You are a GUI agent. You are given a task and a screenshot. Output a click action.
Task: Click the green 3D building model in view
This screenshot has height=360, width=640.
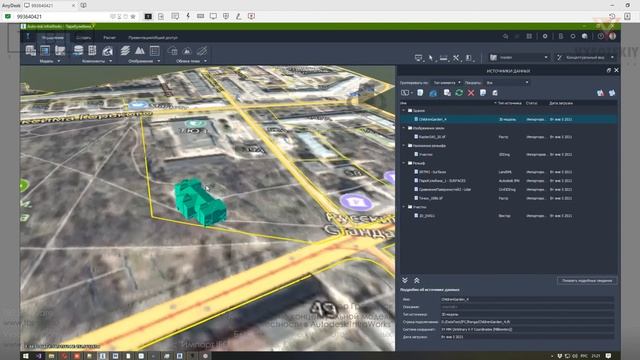(200, 202)
